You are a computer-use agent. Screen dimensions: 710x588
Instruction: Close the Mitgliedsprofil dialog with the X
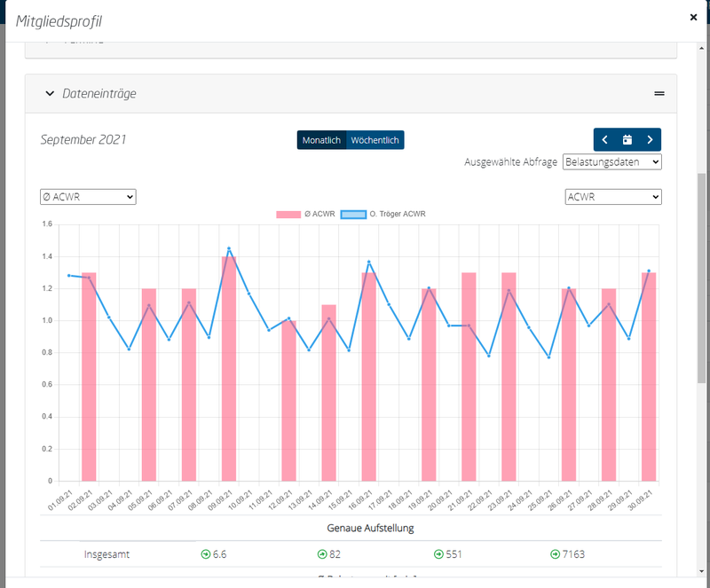pyautogui.click(x=693, y=17)
